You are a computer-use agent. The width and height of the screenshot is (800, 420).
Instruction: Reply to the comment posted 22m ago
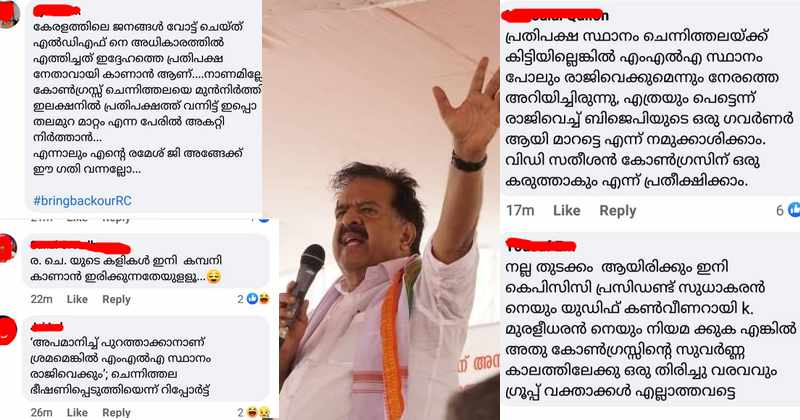(x=116, y=300)
